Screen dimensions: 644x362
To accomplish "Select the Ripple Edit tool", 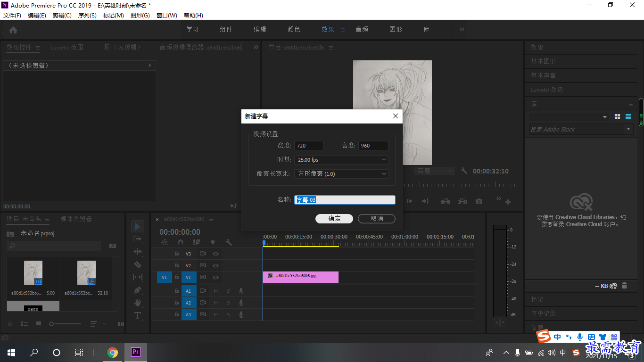I will (138, 252).
